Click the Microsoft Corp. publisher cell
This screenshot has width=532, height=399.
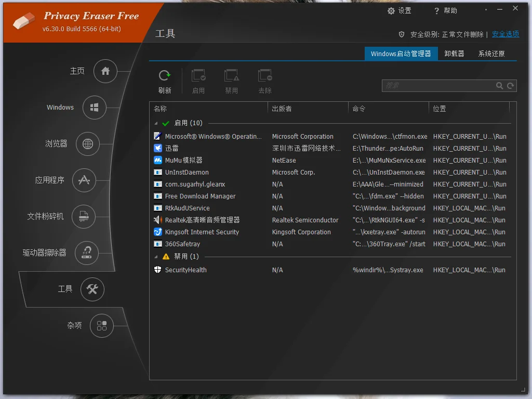[294, 172]
